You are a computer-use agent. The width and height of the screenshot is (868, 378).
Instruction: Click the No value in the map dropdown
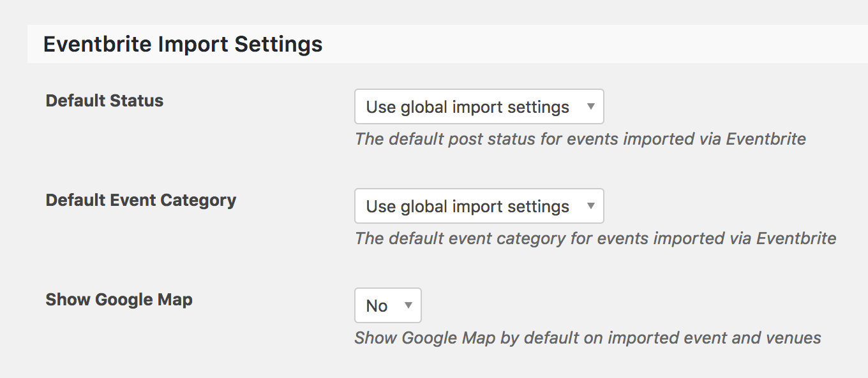[x=377, y=305]
